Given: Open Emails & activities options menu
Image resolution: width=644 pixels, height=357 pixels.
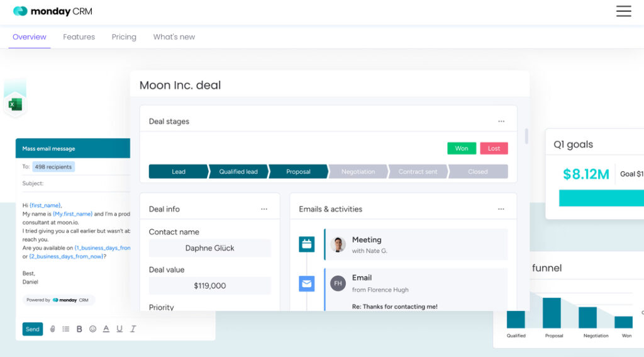Looking at the screenshot, I should [501, 209].
